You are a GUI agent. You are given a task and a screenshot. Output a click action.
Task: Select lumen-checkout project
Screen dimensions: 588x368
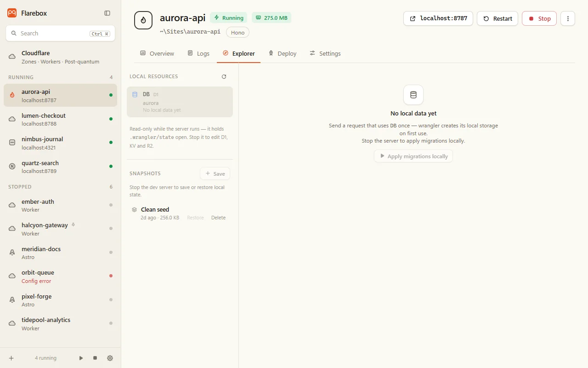(x=60, y=119)
